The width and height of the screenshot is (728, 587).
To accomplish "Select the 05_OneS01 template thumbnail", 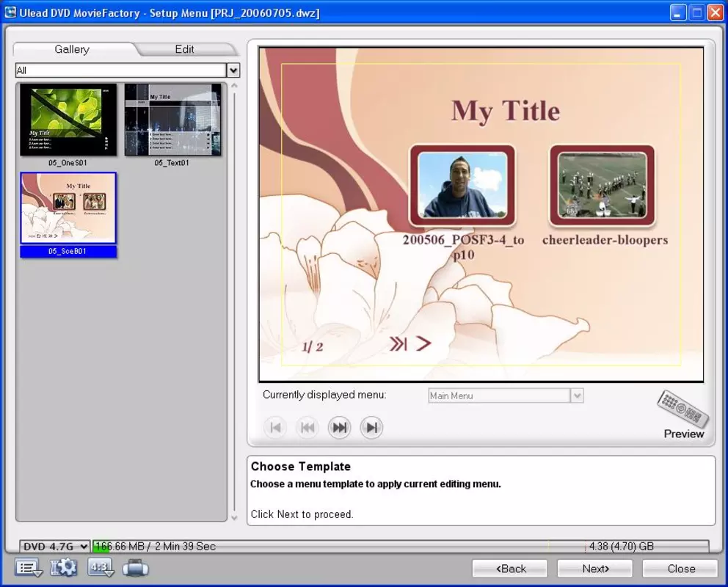I will 68,120.
